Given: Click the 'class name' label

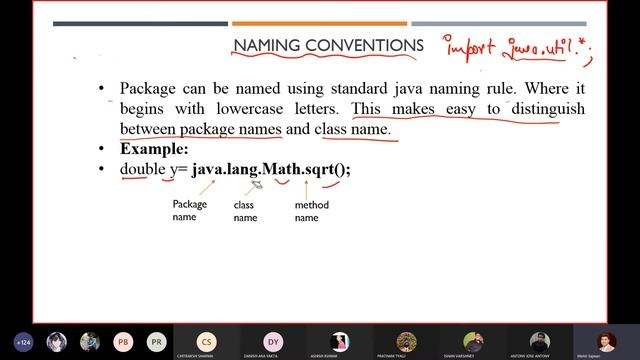Looking at the screenshot, I should point(245,211).
